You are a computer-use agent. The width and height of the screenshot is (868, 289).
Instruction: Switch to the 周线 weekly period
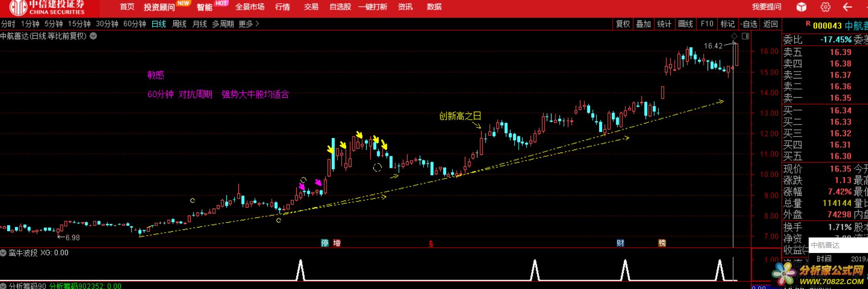pyautogui.click(x=179, y=24)
